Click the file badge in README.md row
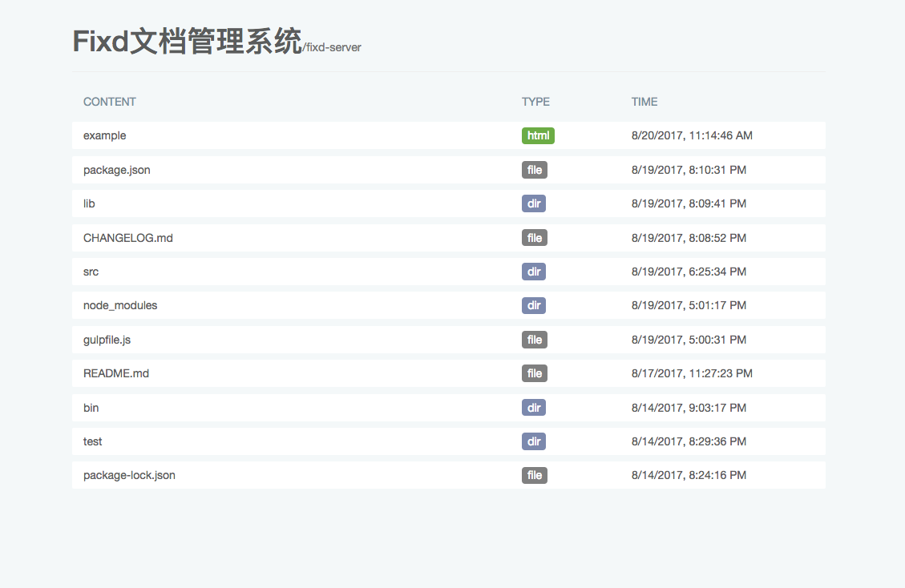 [x=535, y=373]
